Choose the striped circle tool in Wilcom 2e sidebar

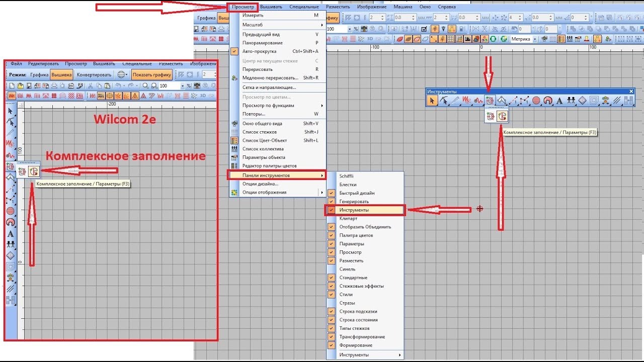point(11,211)
